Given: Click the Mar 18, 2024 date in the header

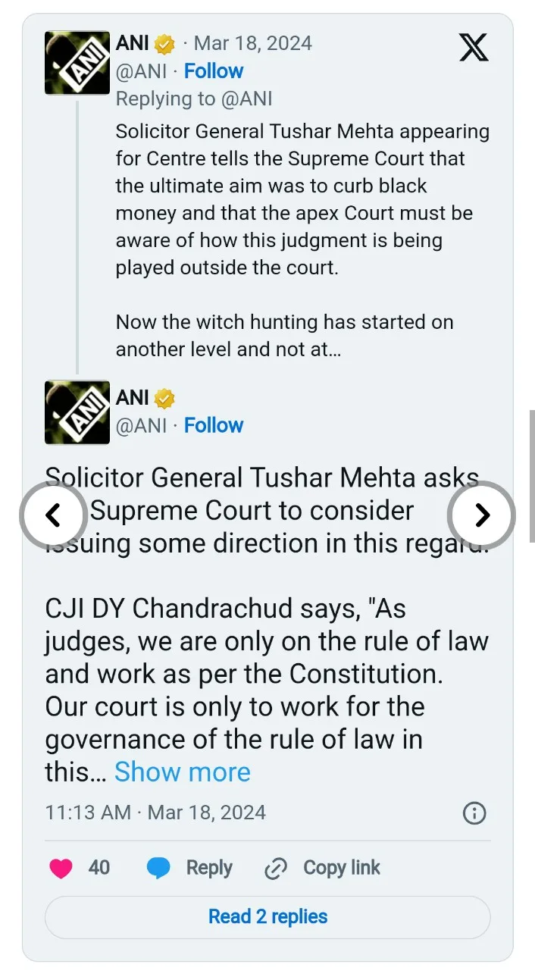Looking at the screenshot, I should click(x=252, y=43).
